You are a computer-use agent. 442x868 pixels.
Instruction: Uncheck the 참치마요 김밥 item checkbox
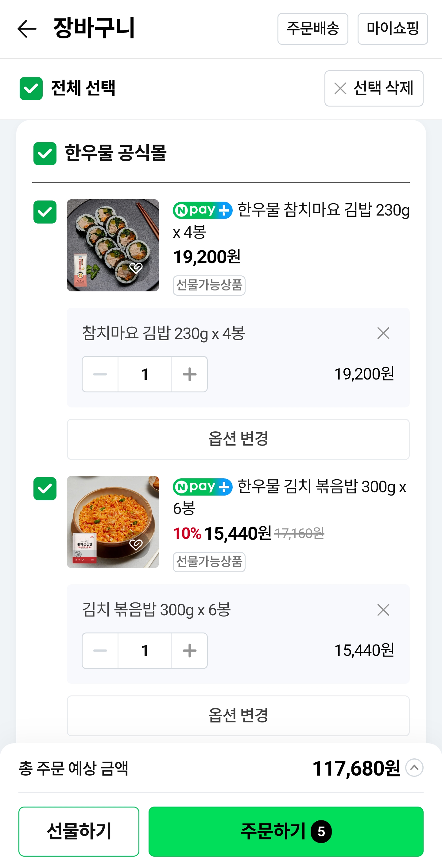(x=45, y=212)
